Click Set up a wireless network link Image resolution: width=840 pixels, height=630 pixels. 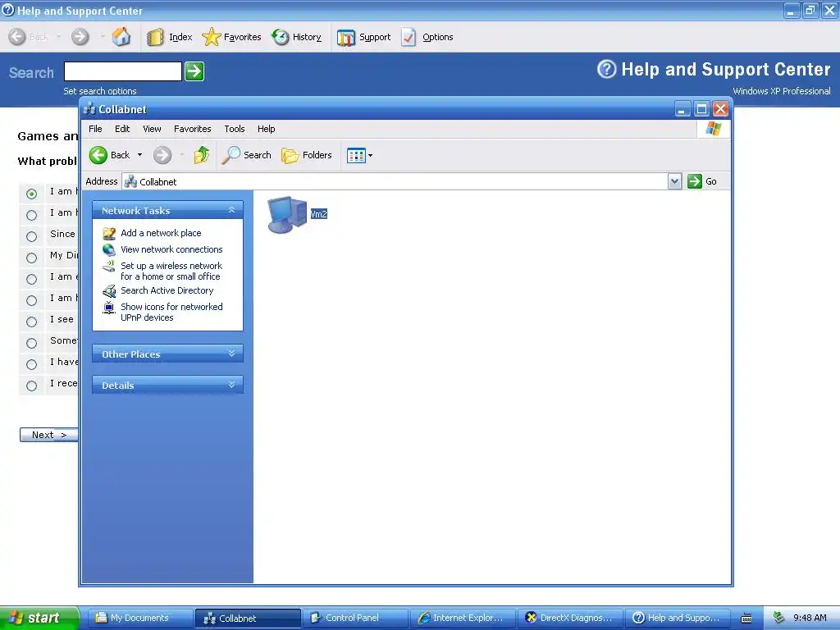[x=171, y=271]
